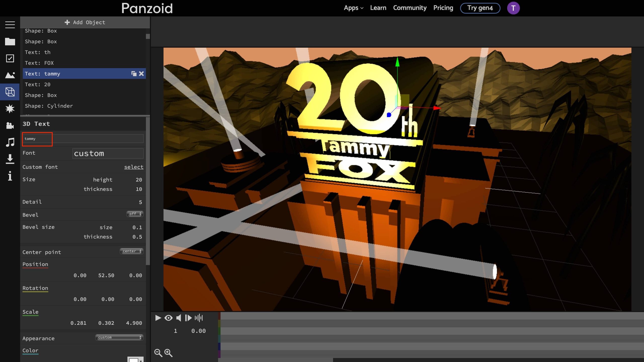Open the projects folder icon
Image resolution: width=644 pixels, height=362 pixels.
10,42
